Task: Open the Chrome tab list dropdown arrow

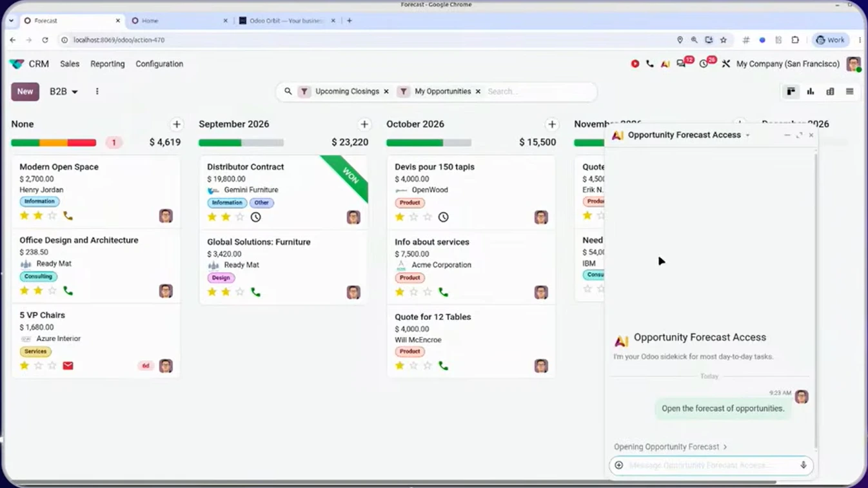Action: tap(11, 21)
